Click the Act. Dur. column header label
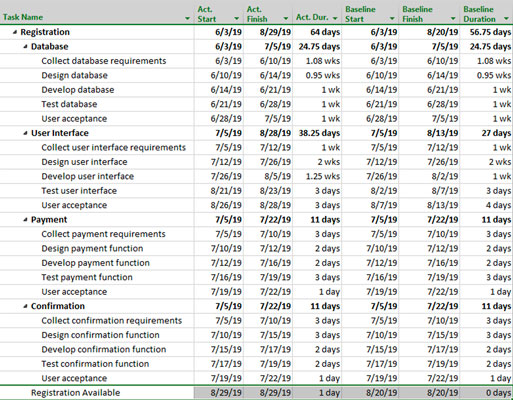 click(x=312, y=17)
